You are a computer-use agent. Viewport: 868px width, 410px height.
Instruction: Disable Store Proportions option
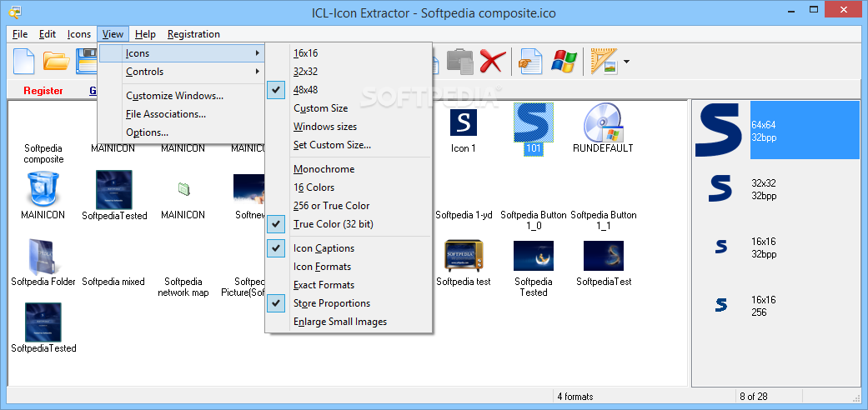[x=349, y=303]
